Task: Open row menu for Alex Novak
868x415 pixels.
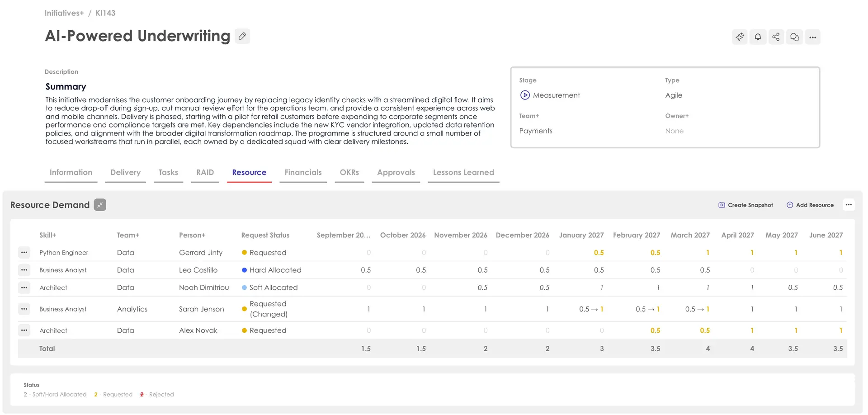Action: pos(24,330)
